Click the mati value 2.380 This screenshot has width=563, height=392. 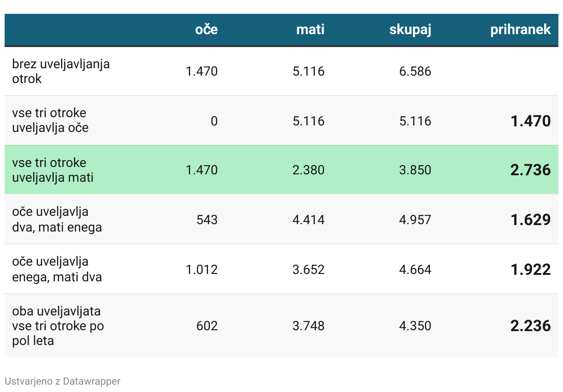308,170
